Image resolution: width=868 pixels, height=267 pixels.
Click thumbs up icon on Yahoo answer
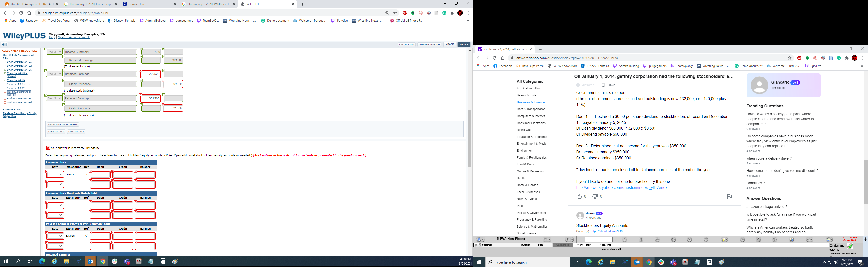(x=579, y=196)
